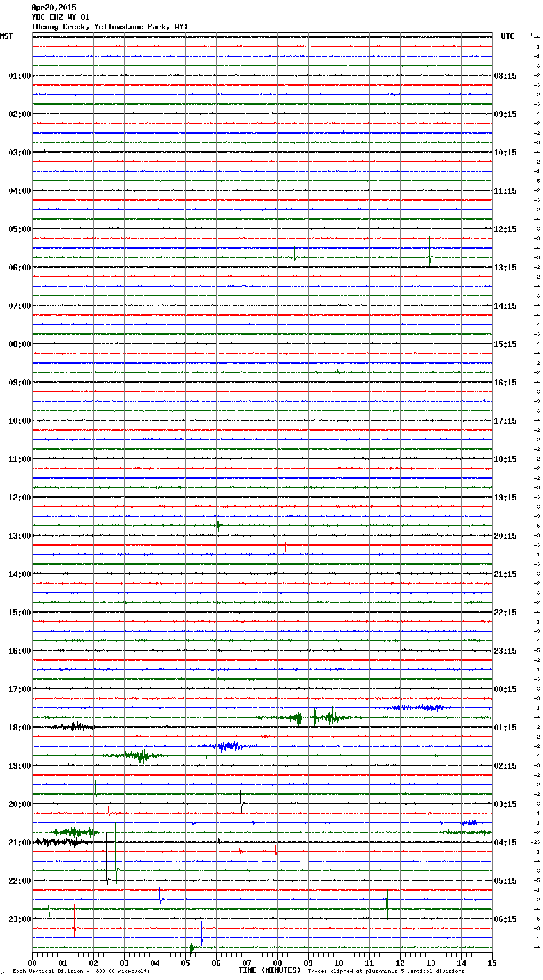Click the 10:15 UTC time label

click(x=505, y=153)
